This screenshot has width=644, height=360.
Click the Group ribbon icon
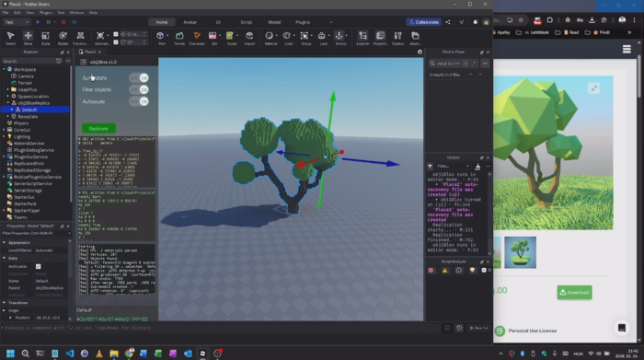tap(305, 38)
